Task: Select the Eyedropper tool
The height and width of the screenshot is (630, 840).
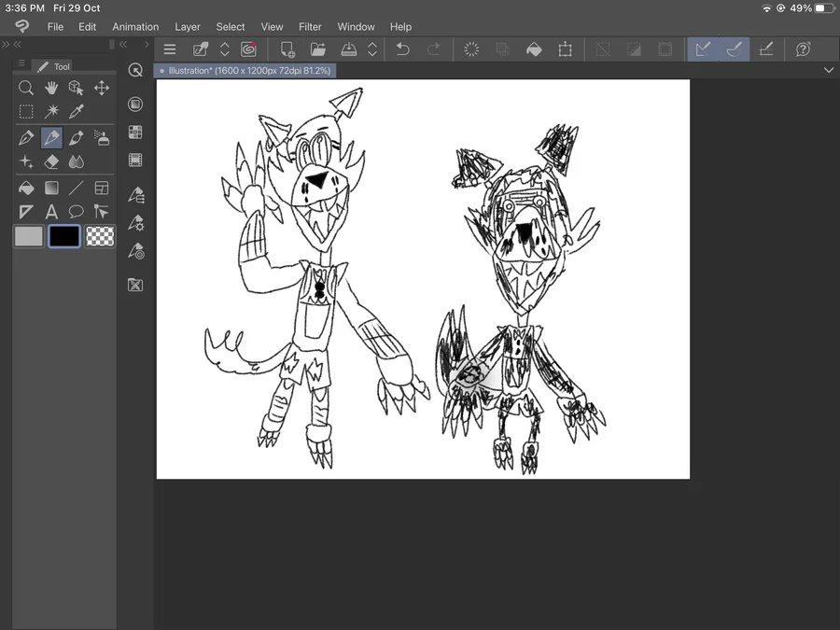Action: click(77, 111)
